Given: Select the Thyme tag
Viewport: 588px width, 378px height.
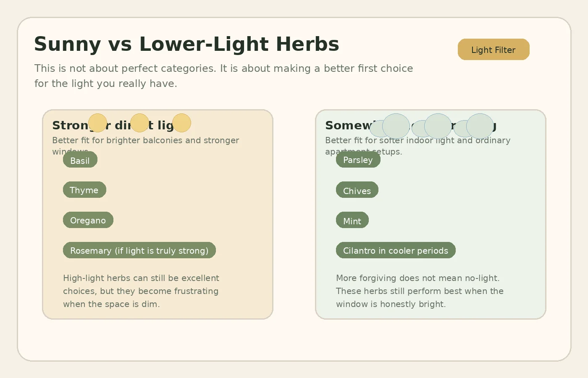Looking at the screenshot, I should coord(84,190).
